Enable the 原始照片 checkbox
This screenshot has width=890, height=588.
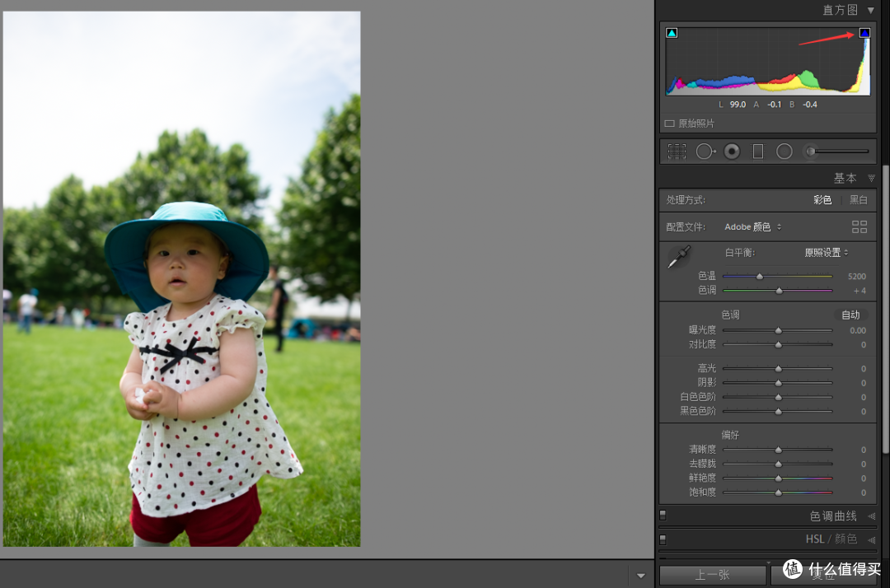(670, 124)
